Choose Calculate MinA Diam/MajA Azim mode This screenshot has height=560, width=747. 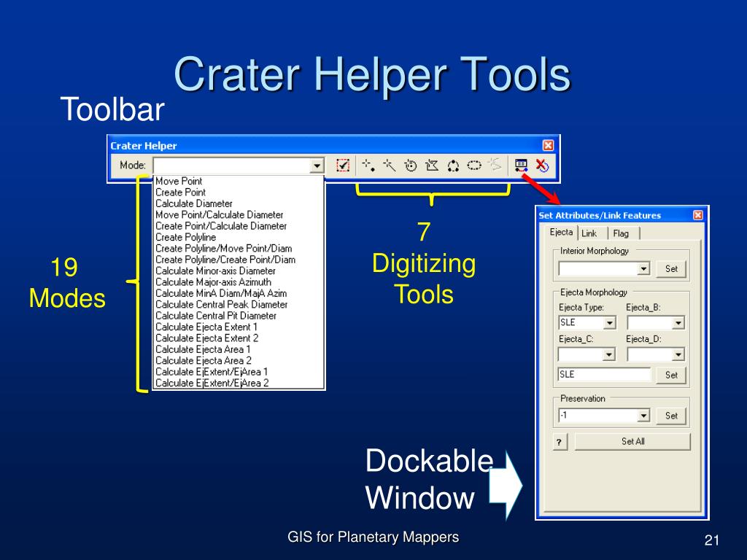(x=239, y=293)
